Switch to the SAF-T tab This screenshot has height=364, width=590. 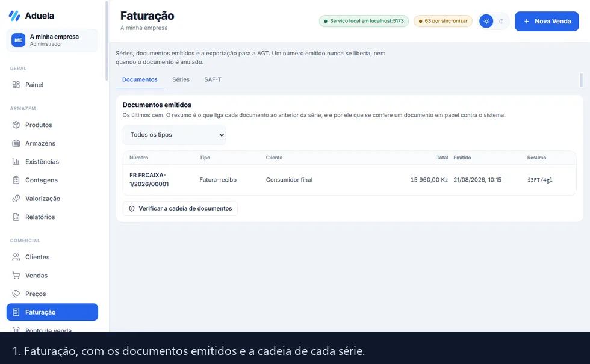[213, 79]
